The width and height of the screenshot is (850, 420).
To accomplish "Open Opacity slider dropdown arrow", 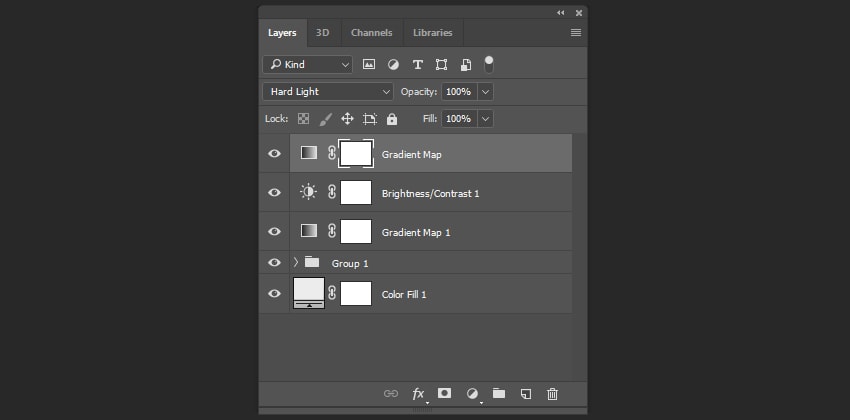I will [485, 92].
